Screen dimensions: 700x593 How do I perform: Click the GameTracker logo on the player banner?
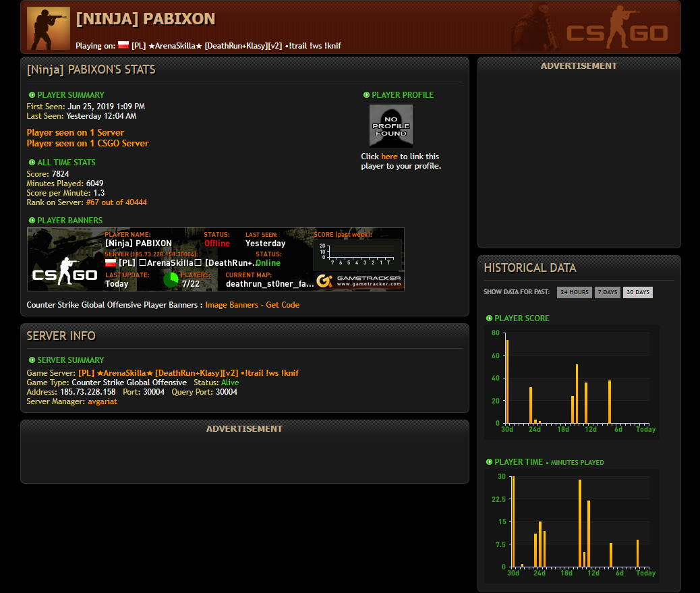pos(359,281)
